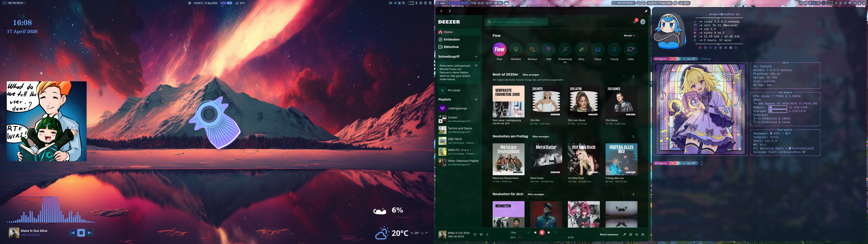Open Bibliothek in sidebar
The height and width of the screenshot is (244, 868).
(x=451, y=47)
